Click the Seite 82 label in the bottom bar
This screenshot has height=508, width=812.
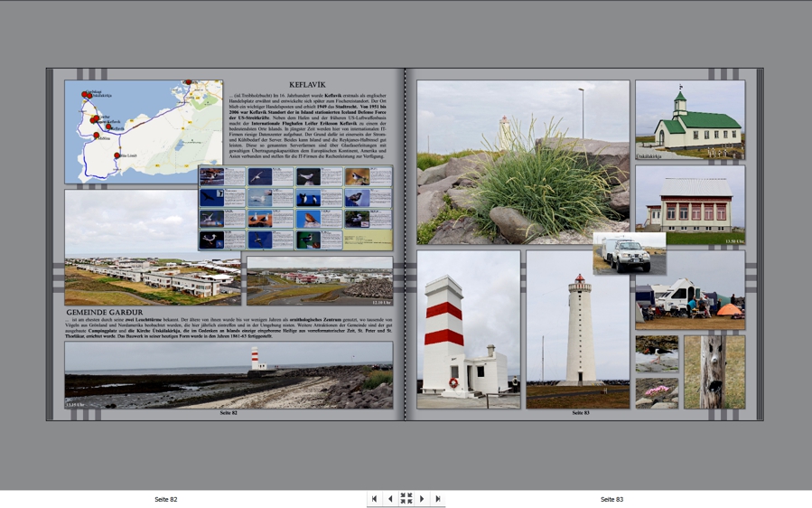pyautogui.click(x=166, y=499)
